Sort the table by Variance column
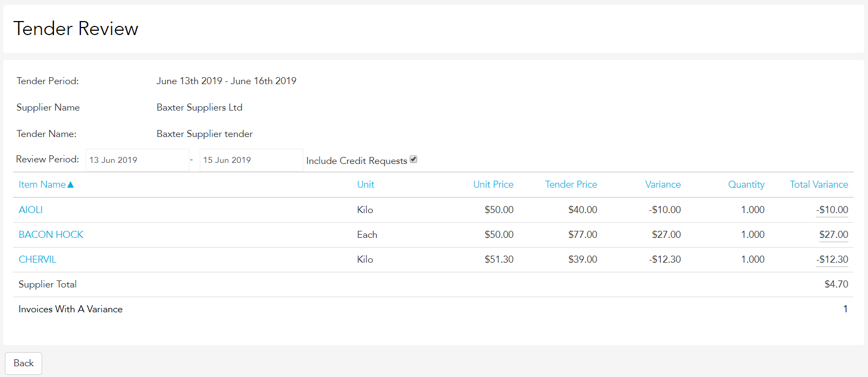Viewport: 868px width, 377px height. coord(663,184)
